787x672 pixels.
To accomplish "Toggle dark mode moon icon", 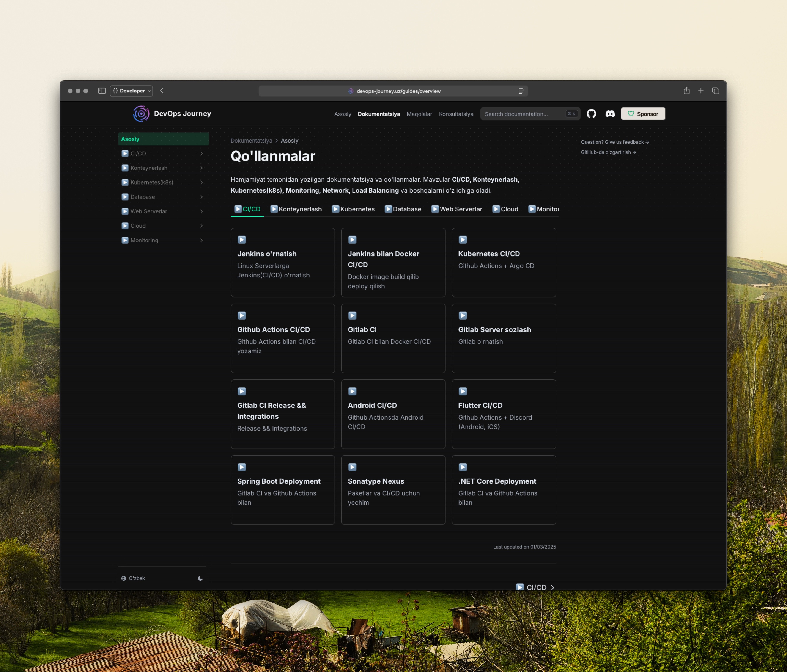I will (x=200, y=578).
